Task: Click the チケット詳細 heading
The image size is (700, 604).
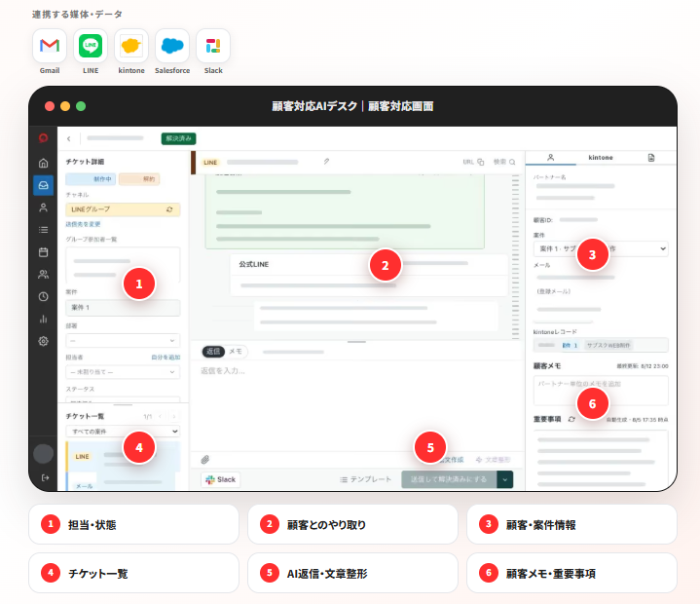Action: click(x=85, y=162)
